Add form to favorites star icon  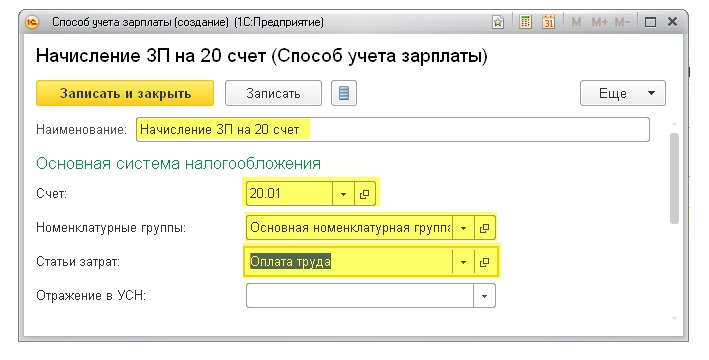pos(498,22)
